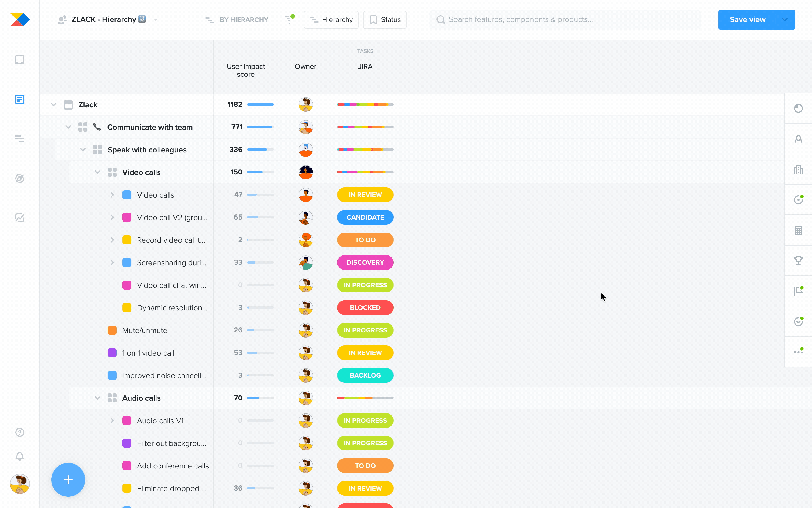This screenshot has height=508, width=812.
Task: Click component grid icon for Audio calls
Action: coord(112,398)
